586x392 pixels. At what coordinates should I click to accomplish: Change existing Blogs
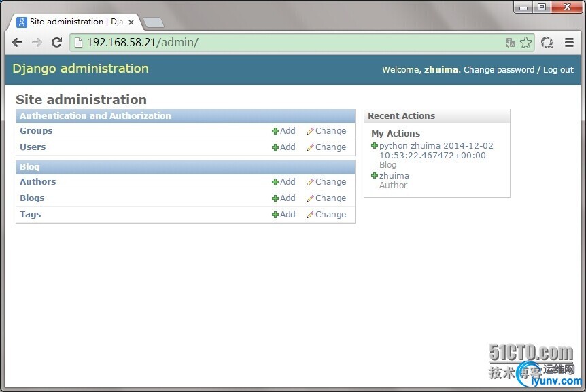pos(326,198)
